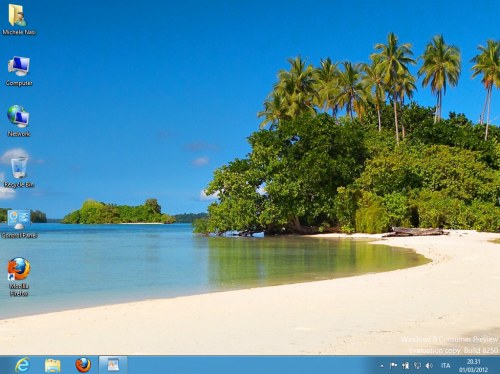The image size is (500, 374).
Task: Open File Explorer from the taskbar
Action: [53, 365]
